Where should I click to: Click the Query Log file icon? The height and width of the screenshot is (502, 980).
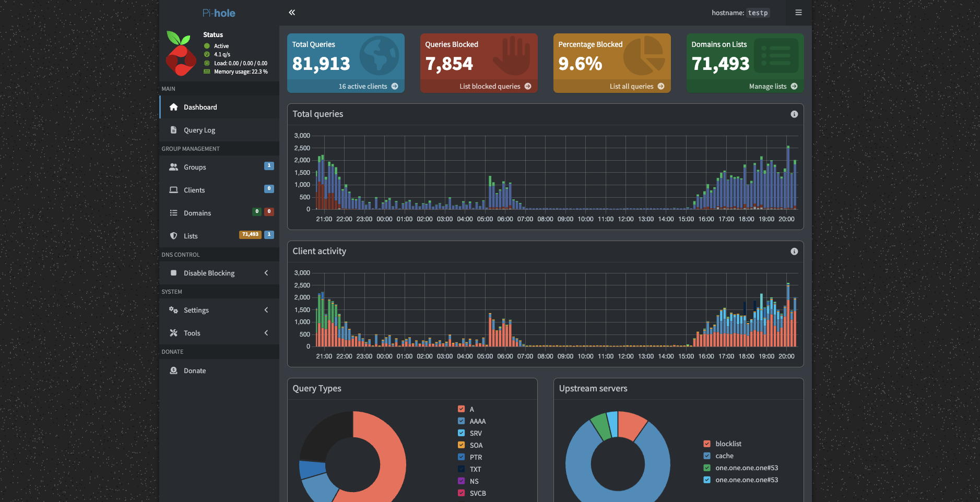173,130
